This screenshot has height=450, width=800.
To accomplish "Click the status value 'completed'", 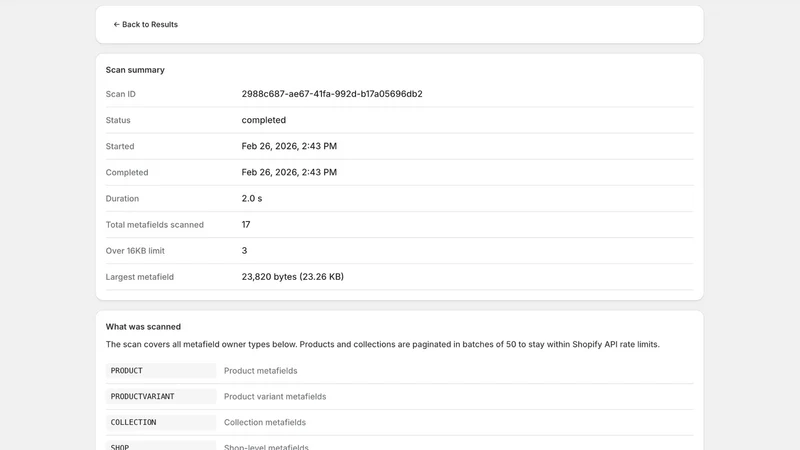I will pyautogui.click(x=263, y=120).
